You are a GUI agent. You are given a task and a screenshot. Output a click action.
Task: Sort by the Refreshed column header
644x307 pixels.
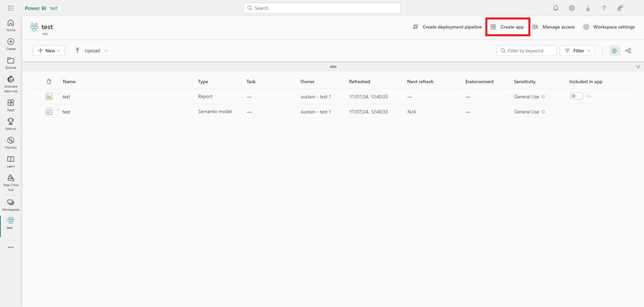coord(359,81)
